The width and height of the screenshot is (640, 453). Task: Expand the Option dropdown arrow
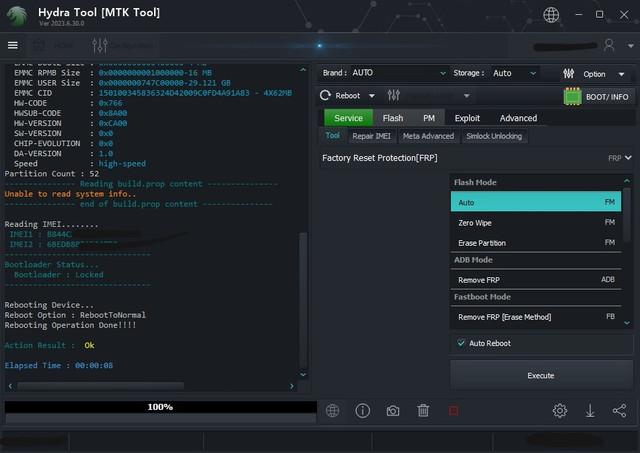621,74
